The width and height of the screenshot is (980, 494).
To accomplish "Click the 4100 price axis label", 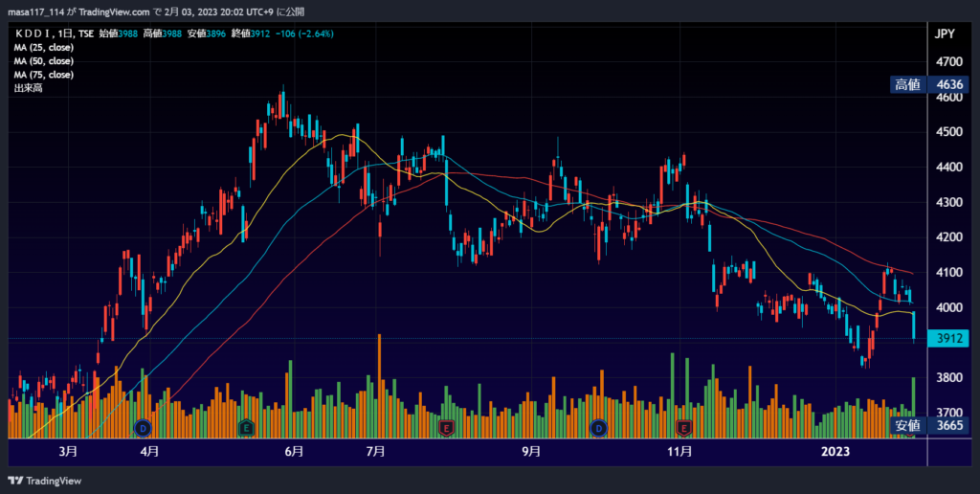I will (949, 273).
